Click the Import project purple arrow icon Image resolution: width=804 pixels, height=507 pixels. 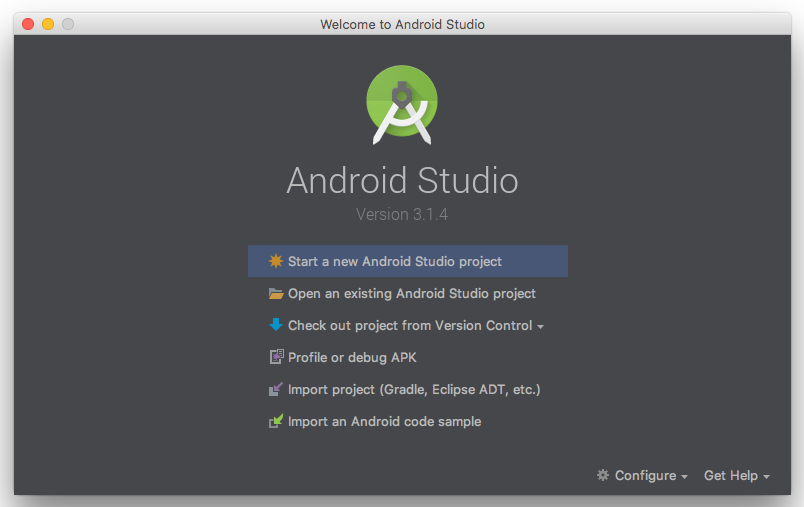point(276,389)
